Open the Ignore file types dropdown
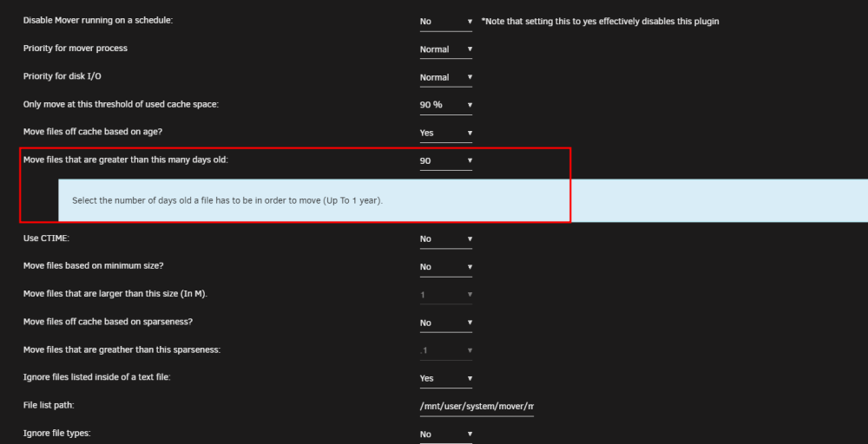The width and height of the screenshot is (868, 444). (x=445, y=434)
